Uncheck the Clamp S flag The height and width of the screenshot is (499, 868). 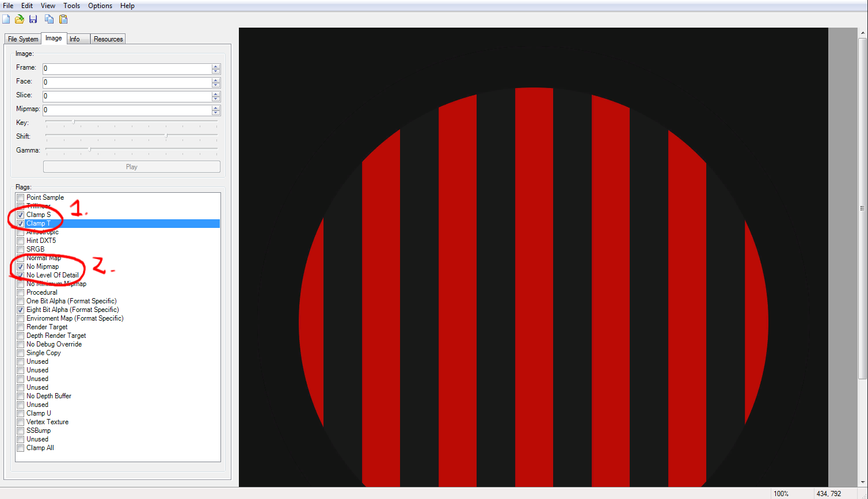pos(21,215)
